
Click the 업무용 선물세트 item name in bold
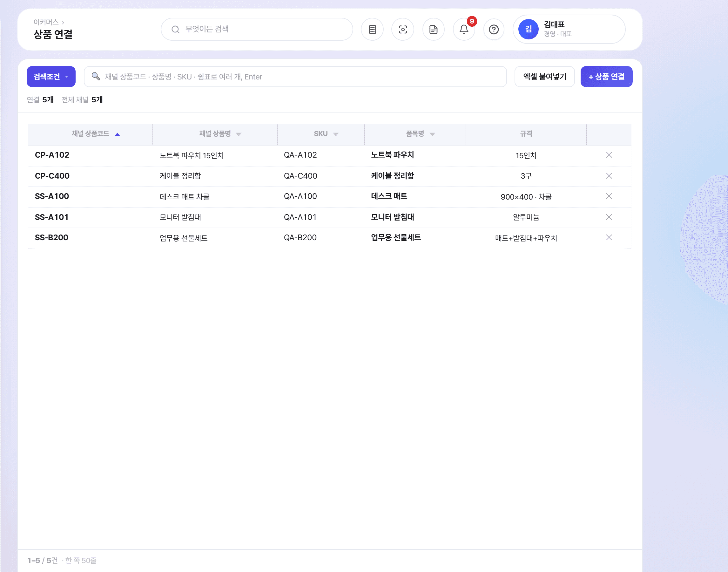(x=396, y=237)
